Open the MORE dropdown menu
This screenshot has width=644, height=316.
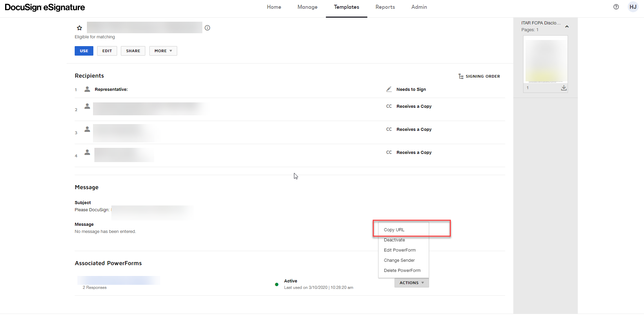(163, 51)
